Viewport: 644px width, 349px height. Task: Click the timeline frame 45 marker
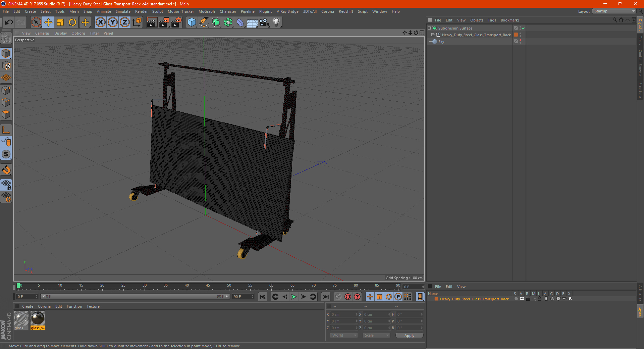pyautogui.click(x=208, y=286)
